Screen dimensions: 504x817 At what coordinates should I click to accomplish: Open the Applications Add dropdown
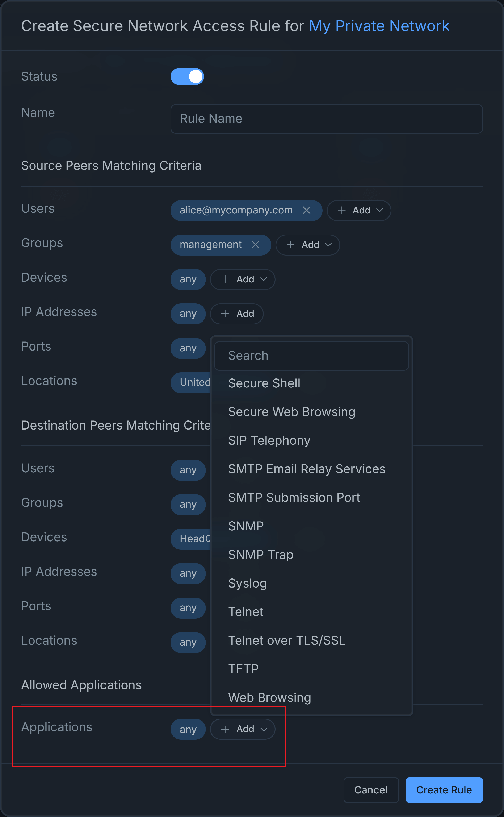(243, 729)
